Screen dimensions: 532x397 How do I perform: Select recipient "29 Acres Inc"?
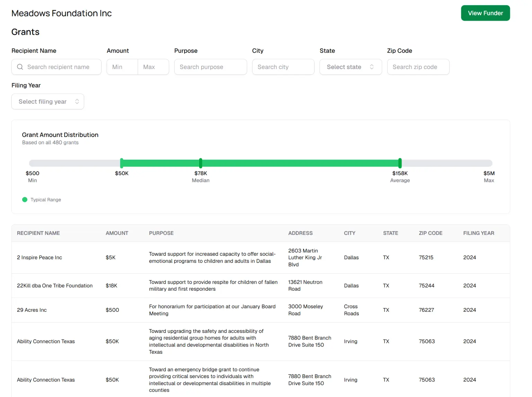(32, 310)
